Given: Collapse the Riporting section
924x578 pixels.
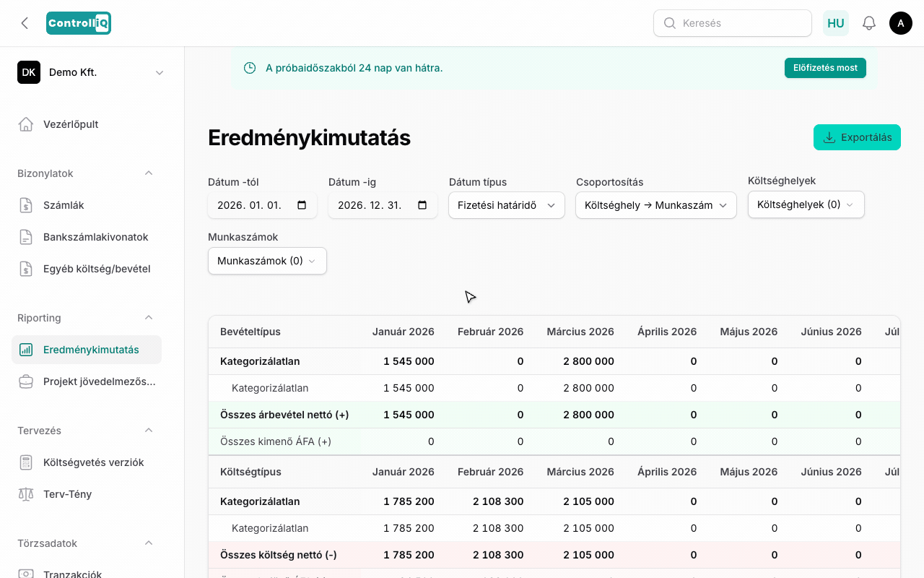Looking at the screenshot, I should 149,318.
